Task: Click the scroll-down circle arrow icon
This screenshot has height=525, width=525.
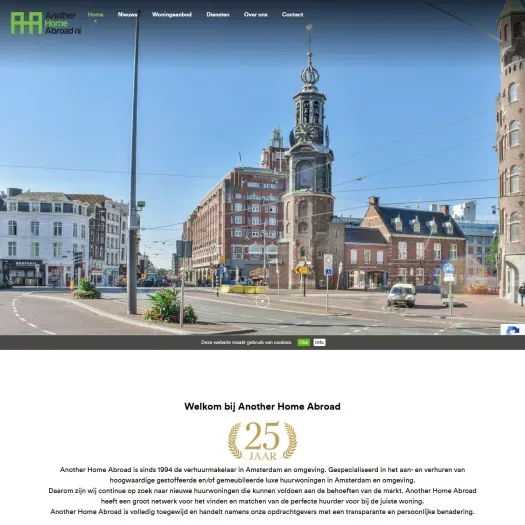Action: tap(262, 301)
